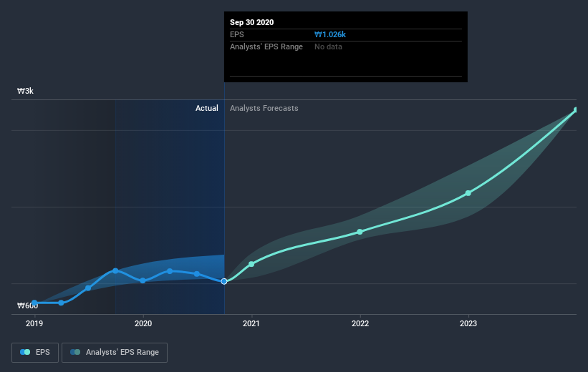The height and width of the screenshot is (372, 588).
Task: Select the 2021 forecast data point
Action: (251, 264)
